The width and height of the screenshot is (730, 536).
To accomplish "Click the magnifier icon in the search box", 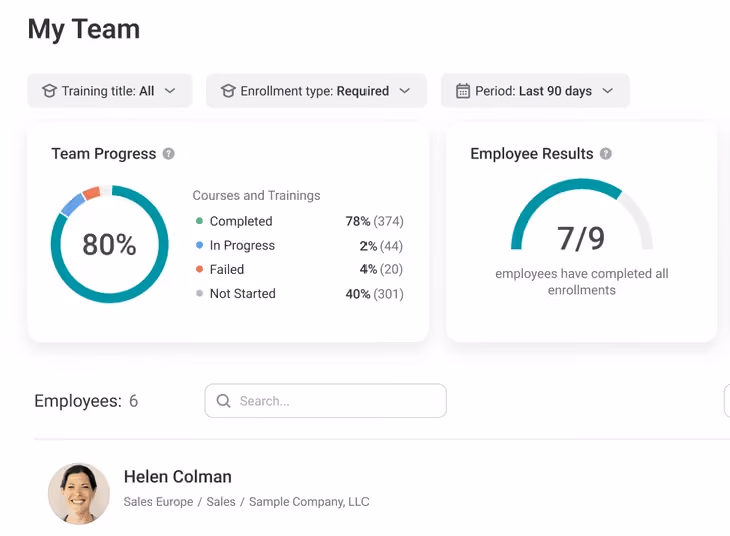I will click(223, 401).
